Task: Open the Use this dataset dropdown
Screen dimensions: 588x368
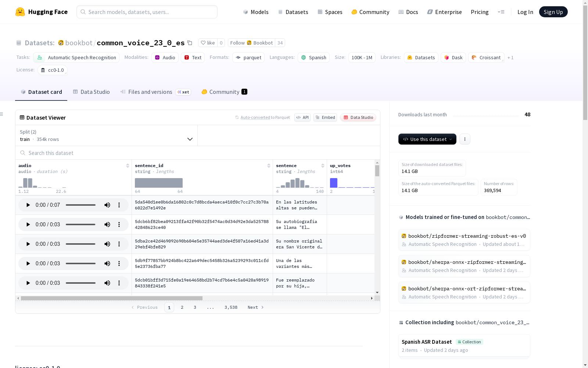Action: (x=427, y=139)
